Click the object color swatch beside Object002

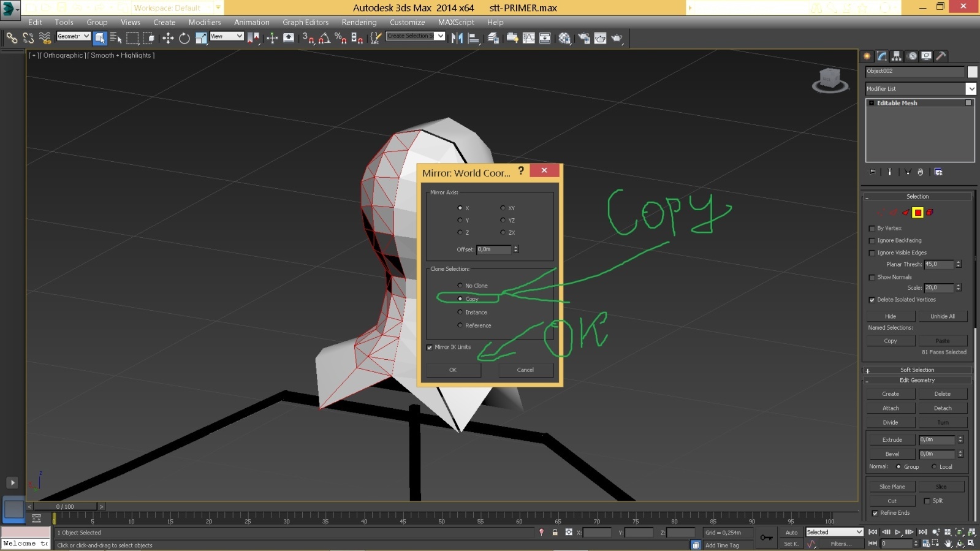[x=972, y=72]
